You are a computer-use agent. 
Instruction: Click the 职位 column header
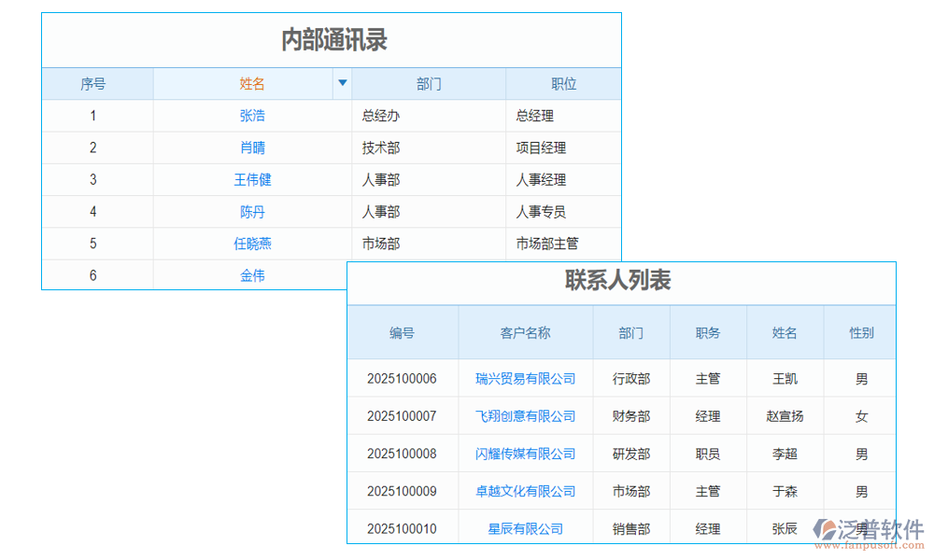563,83
